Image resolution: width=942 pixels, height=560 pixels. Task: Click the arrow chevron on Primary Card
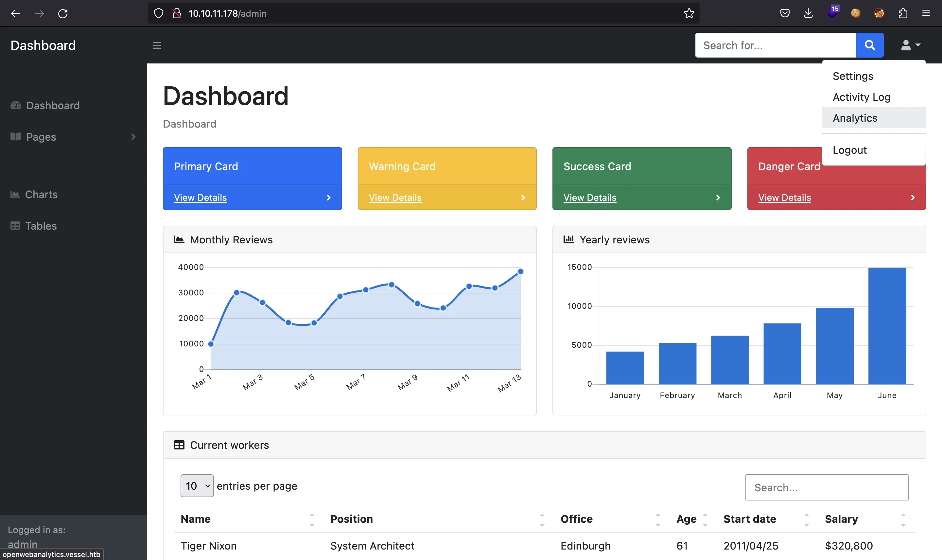[x=328, y=198]
